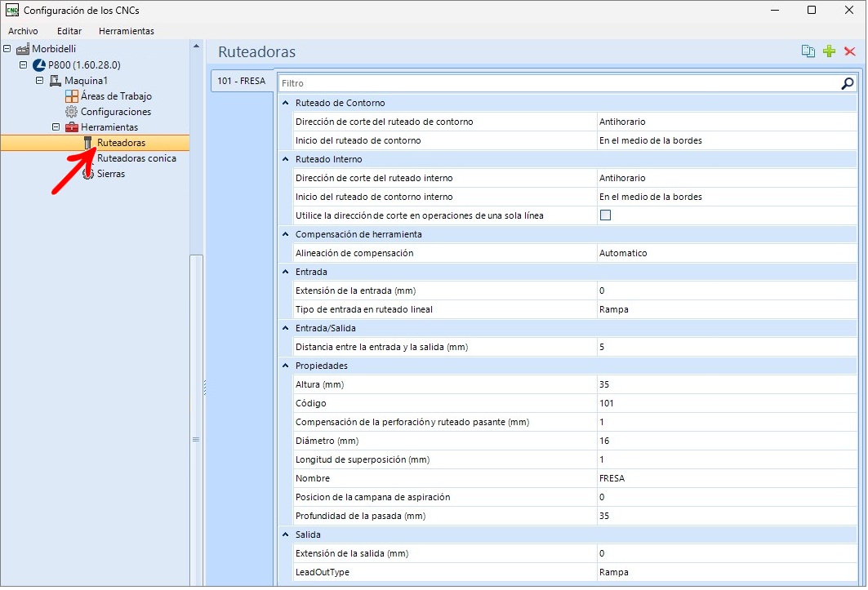Edit Inicio del ruteado de contorno value

pos(727,140)
